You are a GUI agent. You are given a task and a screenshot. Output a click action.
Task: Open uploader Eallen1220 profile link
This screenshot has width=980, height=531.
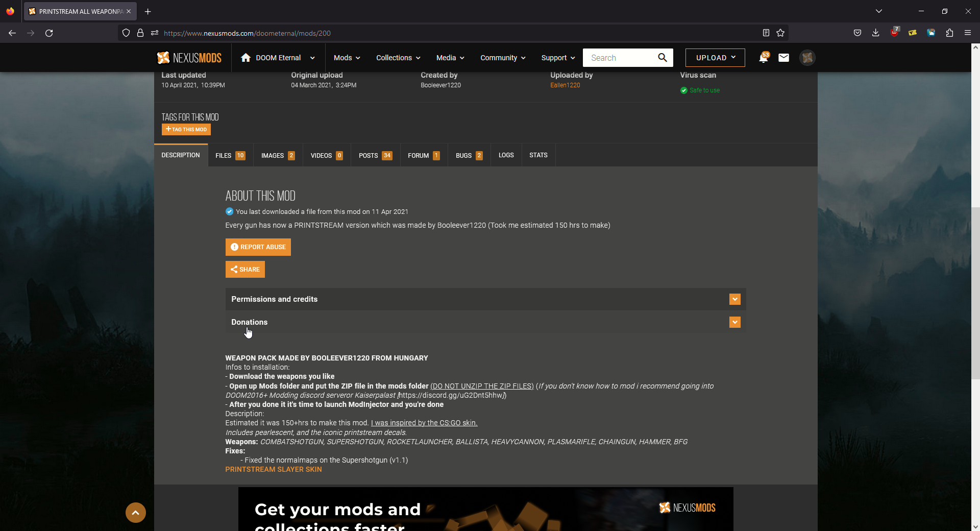coord(565,85)
